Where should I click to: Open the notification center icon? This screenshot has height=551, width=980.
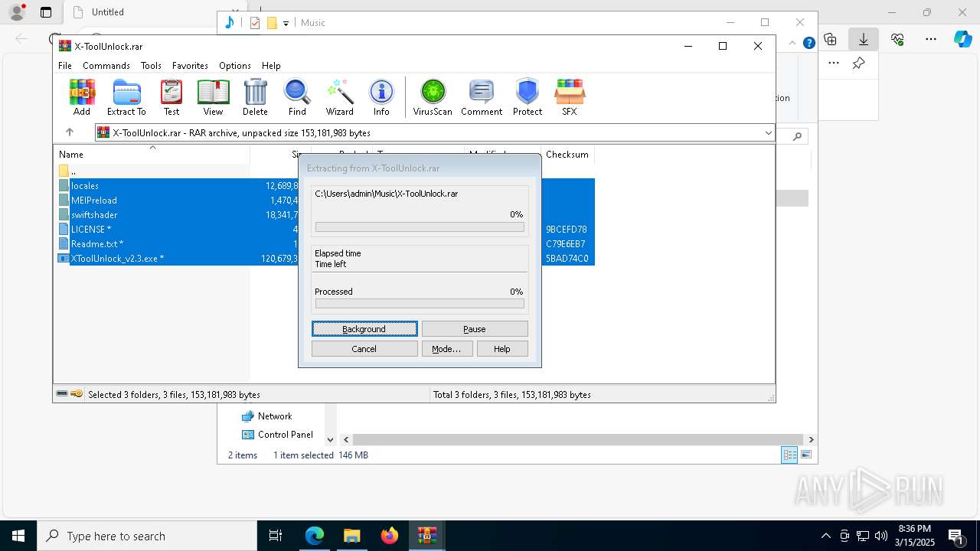[x=955, y=536]
